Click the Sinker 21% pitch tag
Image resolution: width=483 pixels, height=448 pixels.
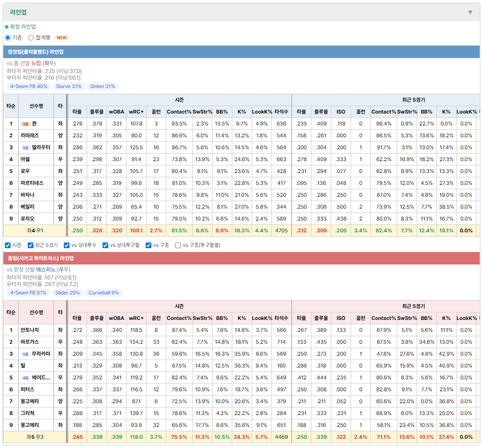pos(102,86)
